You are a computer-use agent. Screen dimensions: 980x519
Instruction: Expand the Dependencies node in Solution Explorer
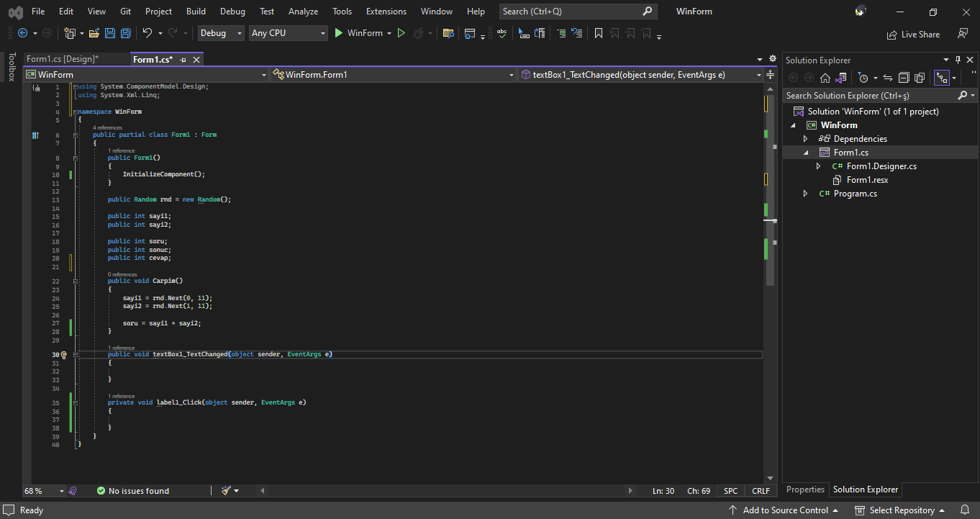pyautogui.click(x=805, y=139)
